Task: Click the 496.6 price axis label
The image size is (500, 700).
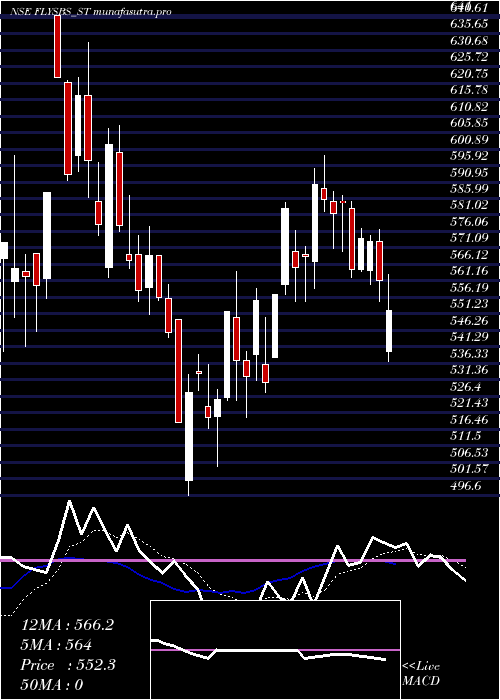Action: tap(466, 486)
